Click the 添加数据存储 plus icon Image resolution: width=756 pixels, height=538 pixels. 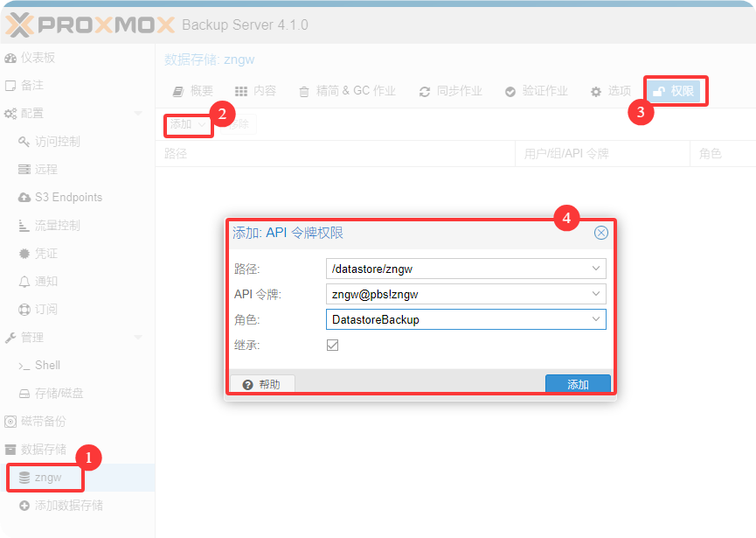(24, 506)
